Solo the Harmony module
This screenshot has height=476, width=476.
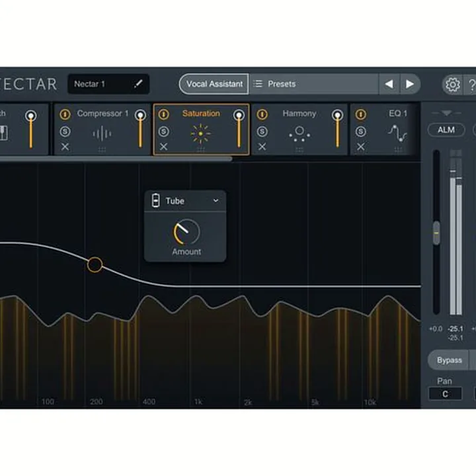[x=262, y=132]
